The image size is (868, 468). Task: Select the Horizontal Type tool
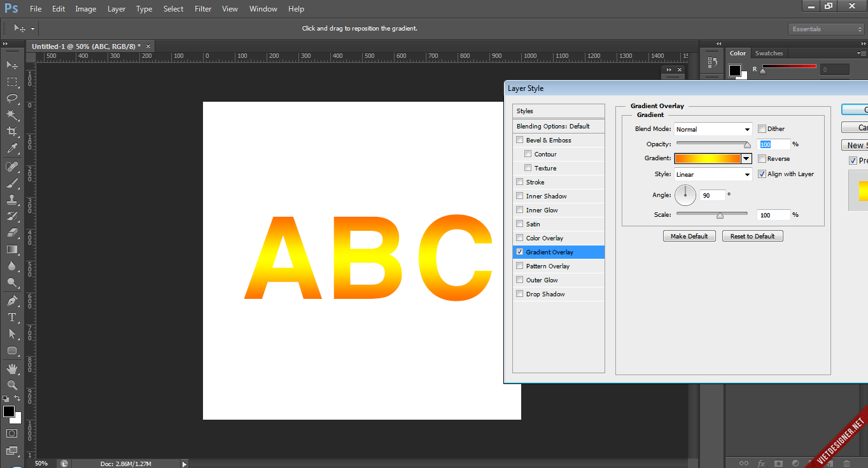(12, 317)
